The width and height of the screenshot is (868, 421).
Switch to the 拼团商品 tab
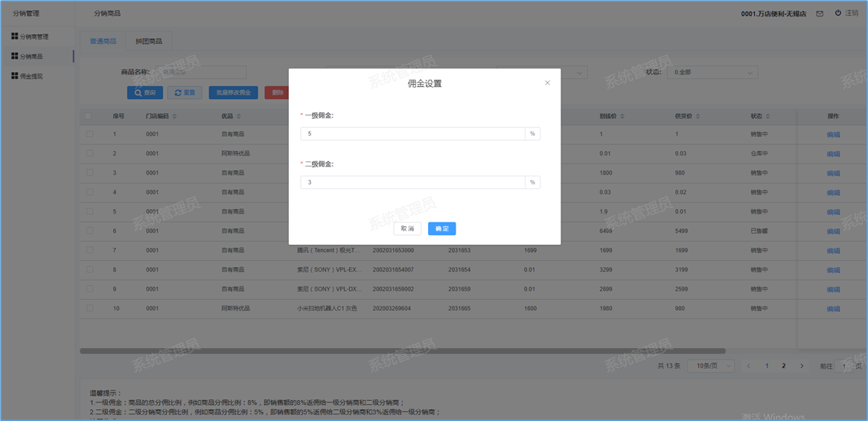point(149,42)
